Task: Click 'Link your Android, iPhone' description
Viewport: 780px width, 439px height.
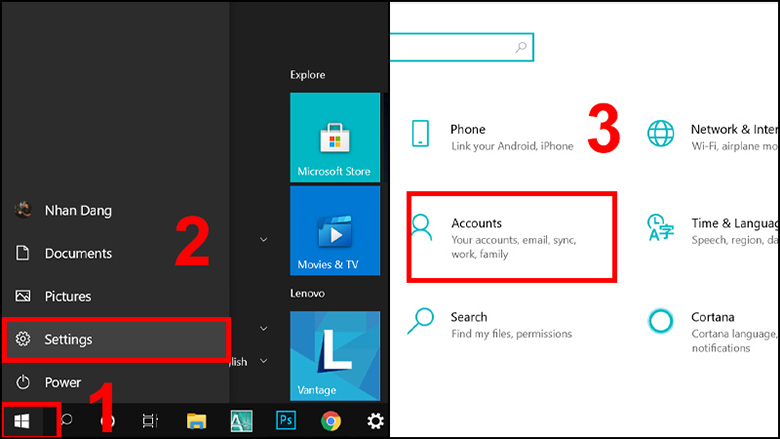Action: (512, 146)
